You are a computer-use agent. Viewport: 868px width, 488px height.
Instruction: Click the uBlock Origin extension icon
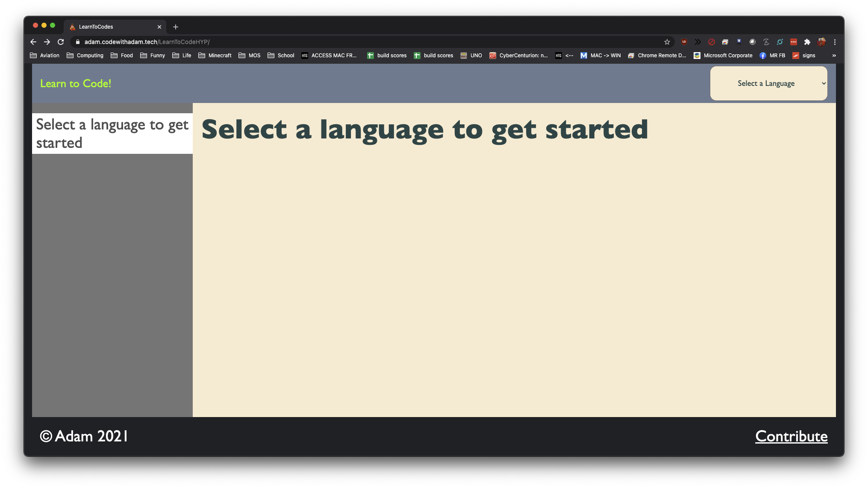684,42
